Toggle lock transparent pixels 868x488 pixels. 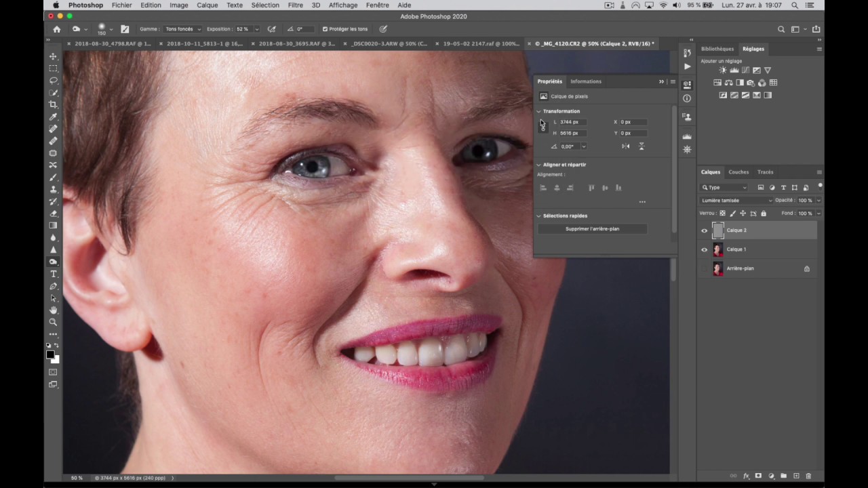point(722,213)
